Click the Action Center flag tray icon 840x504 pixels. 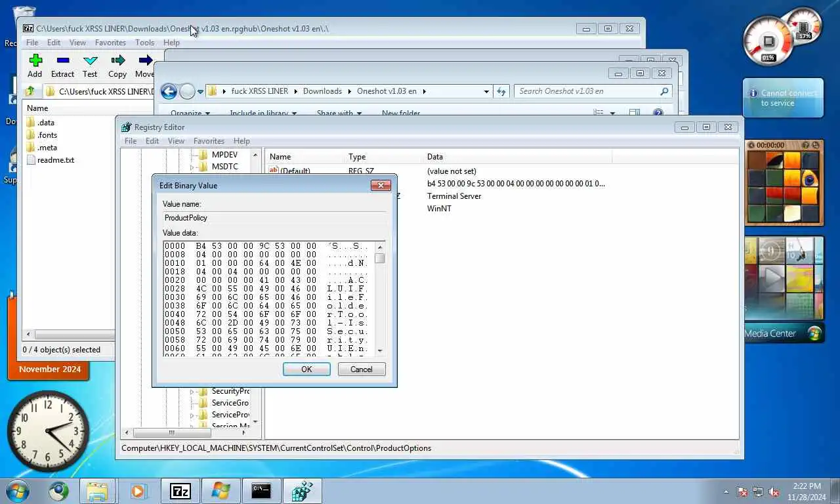coord(743,491)
